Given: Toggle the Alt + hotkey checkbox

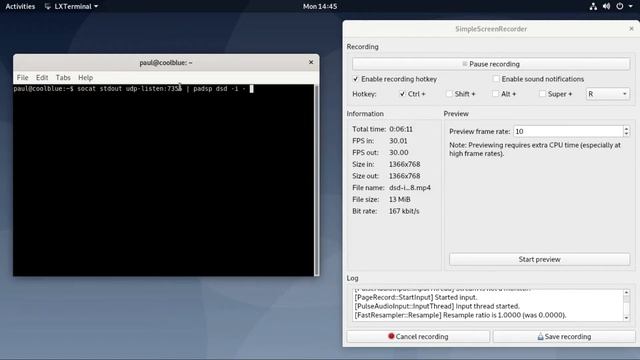Looking at the screenshot, I should click(x=496, y=94).
